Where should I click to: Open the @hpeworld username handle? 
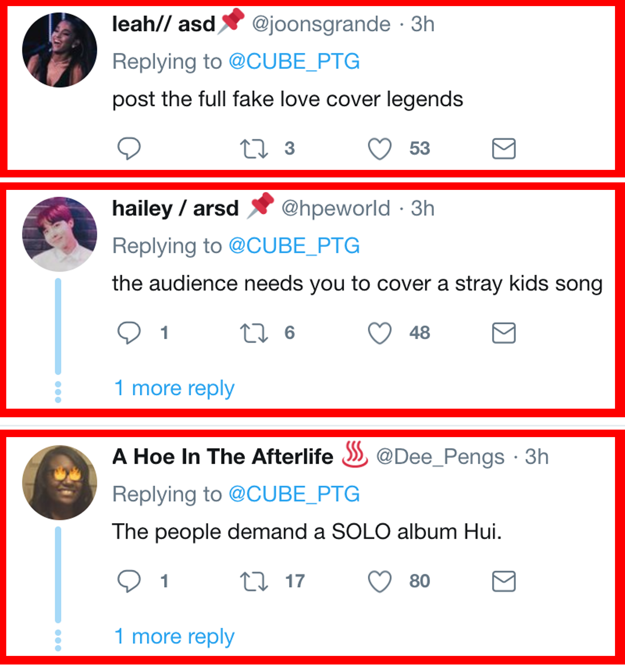pos(336,208)
